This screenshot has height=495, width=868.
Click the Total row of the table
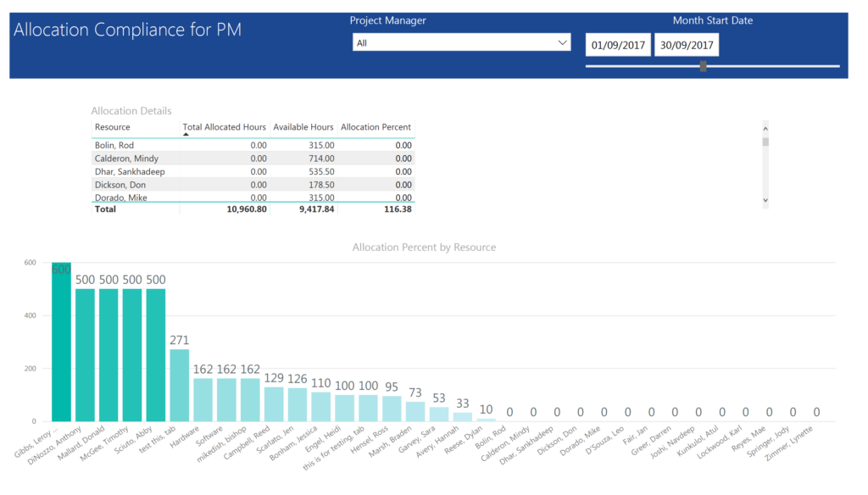click(x=212, y=209)
